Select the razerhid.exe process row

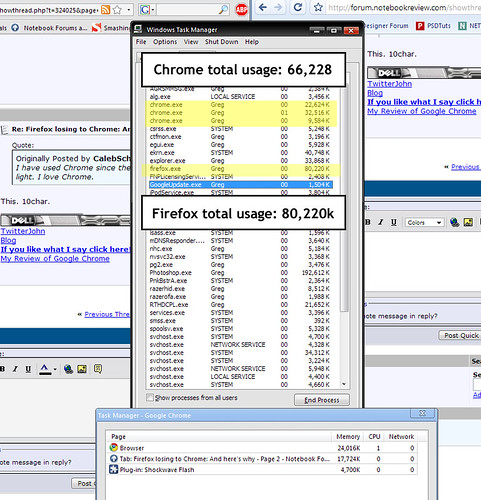click(x=241, y=289)
